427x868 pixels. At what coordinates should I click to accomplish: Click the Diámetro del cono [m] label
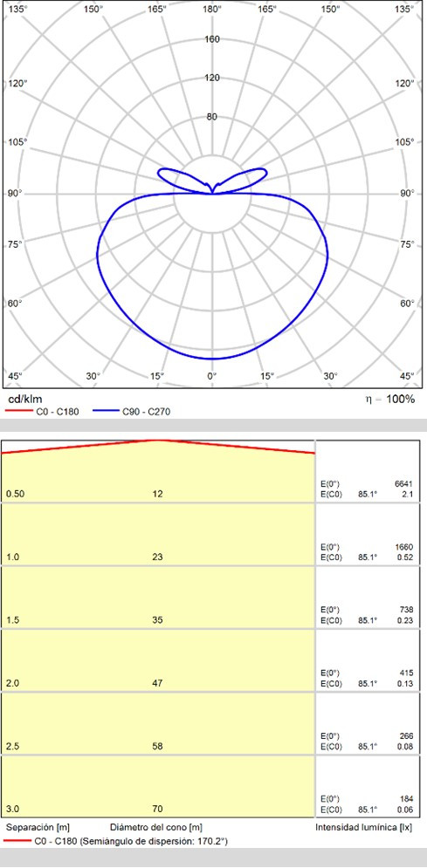(156, 828)
